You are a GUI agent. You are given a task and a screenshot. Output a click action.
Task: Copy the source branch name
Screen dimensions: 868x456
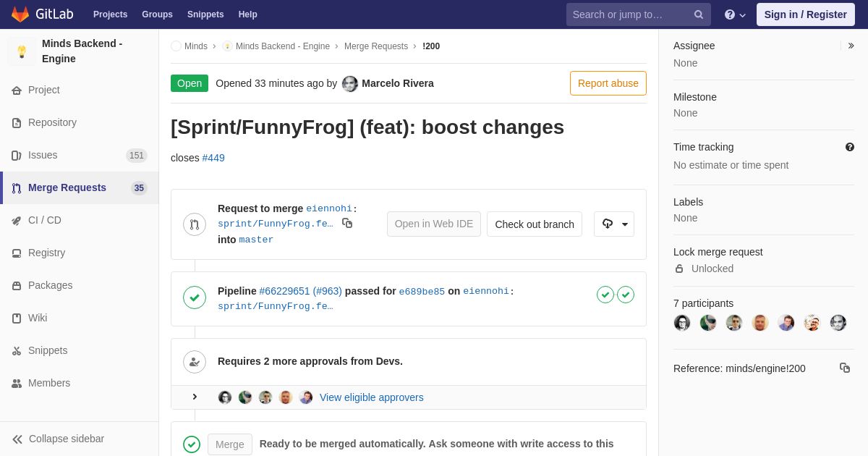tap(347, 223)
